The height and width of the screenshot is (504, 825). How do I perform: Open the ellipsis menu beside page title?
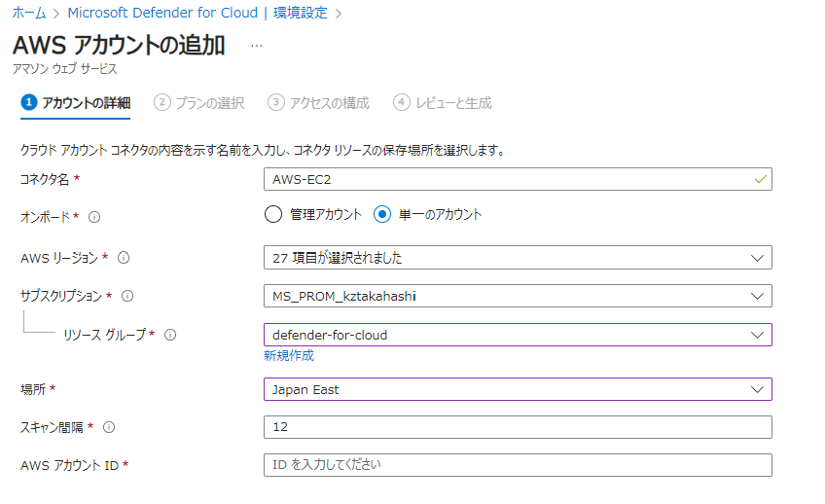click(x=257, y=45)
